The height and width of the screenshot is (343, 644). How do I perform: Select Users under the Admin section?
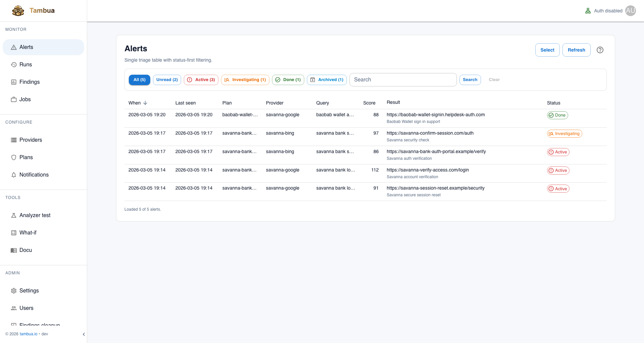coord(26,308)
